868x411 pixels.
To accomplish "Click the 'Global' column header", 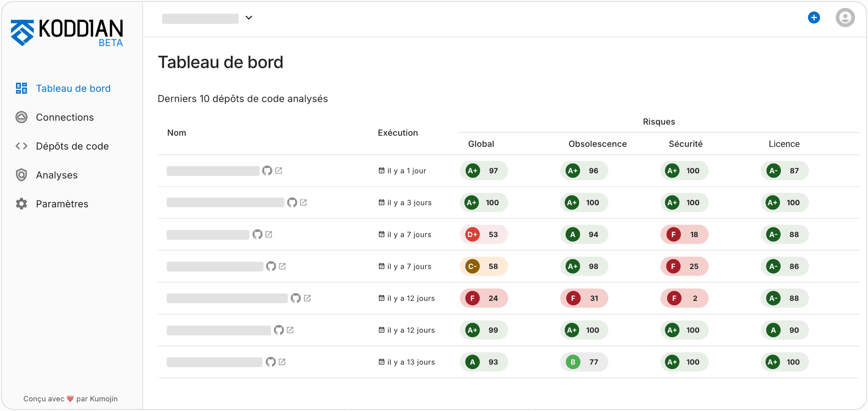I will [481, 144].
